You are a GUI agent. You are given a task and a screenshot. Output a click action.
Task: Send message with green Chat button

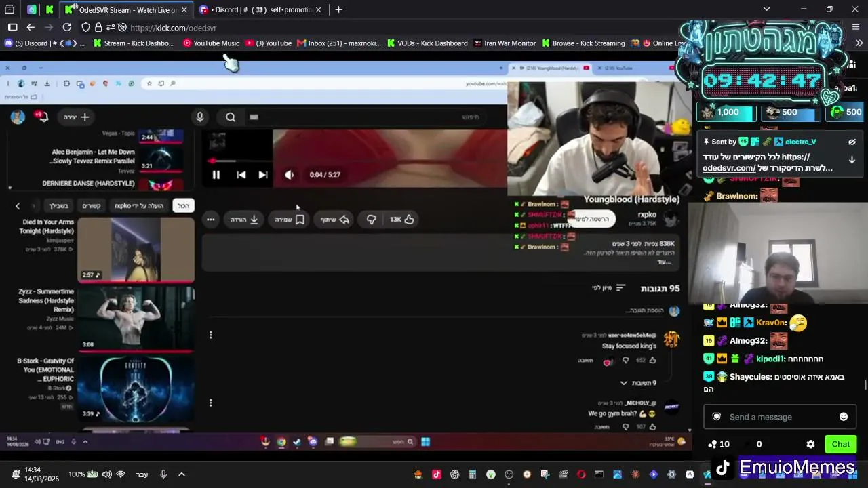tap(841, 445)
